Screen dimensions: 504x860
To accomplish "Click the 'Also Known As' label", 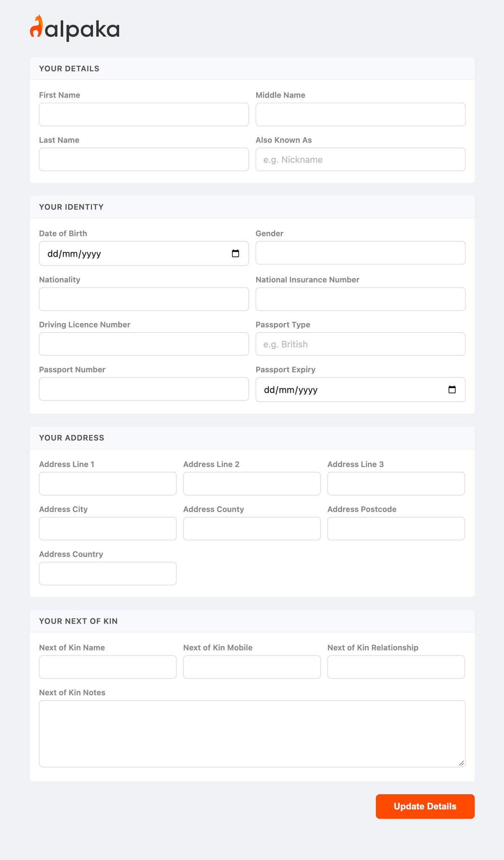I will [x=284, y=140].
